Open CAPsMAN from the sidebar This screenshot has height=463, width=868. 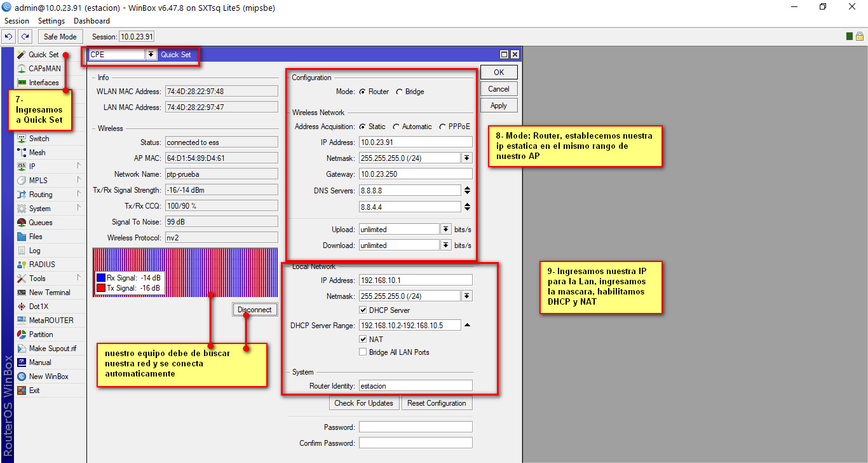(x=44, y=69)
